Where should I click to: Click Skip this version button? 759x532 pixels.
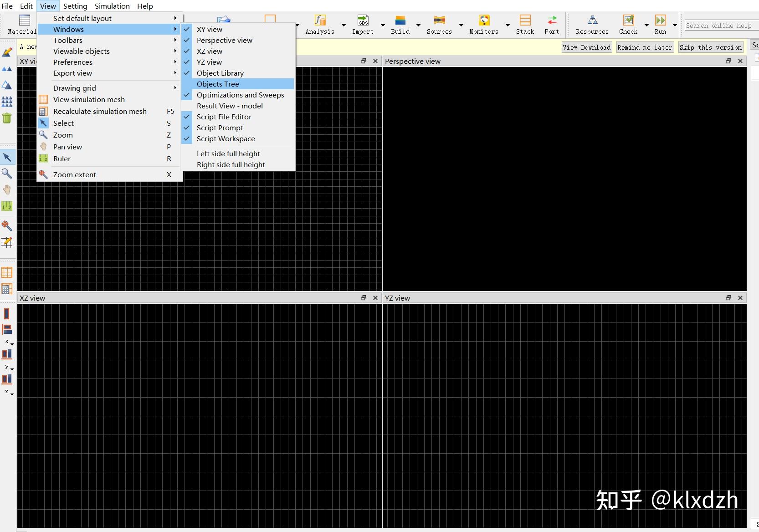(711, 47)
